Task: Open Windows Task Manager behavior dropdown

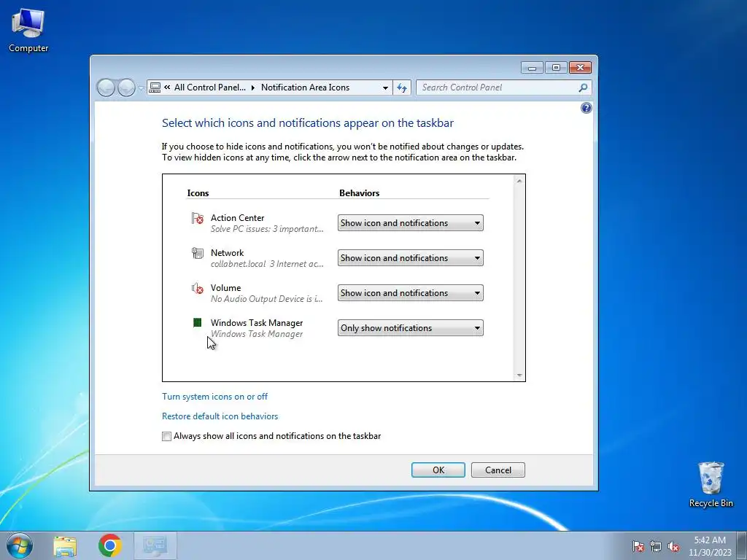Action: coord(410,328)
